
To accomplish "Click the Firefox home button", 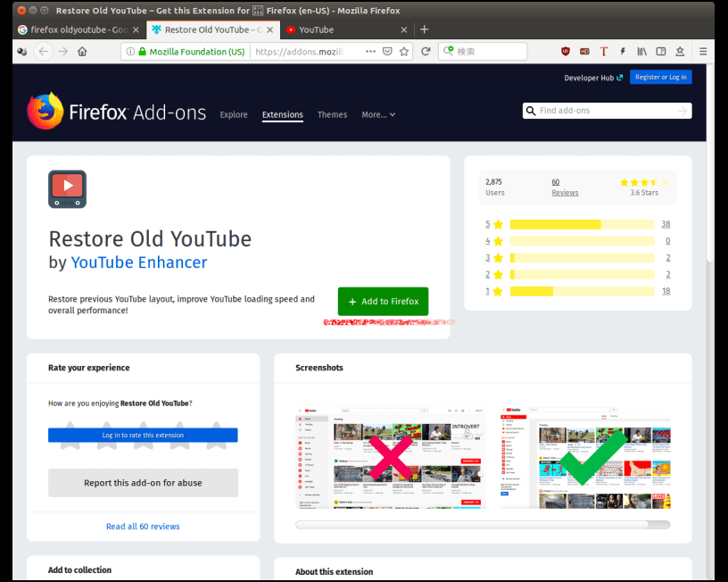I will [x=82, y=52].
